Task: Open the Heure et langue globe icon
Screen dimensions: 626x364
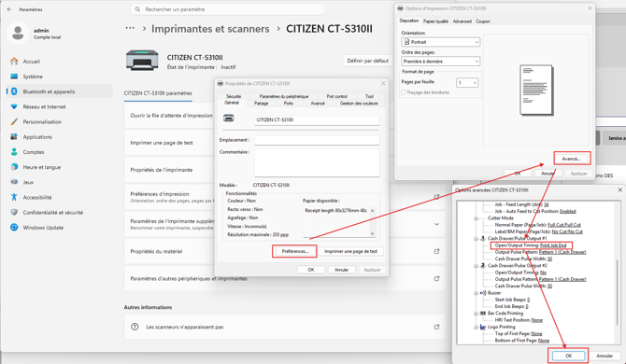Action: [14, 167]
